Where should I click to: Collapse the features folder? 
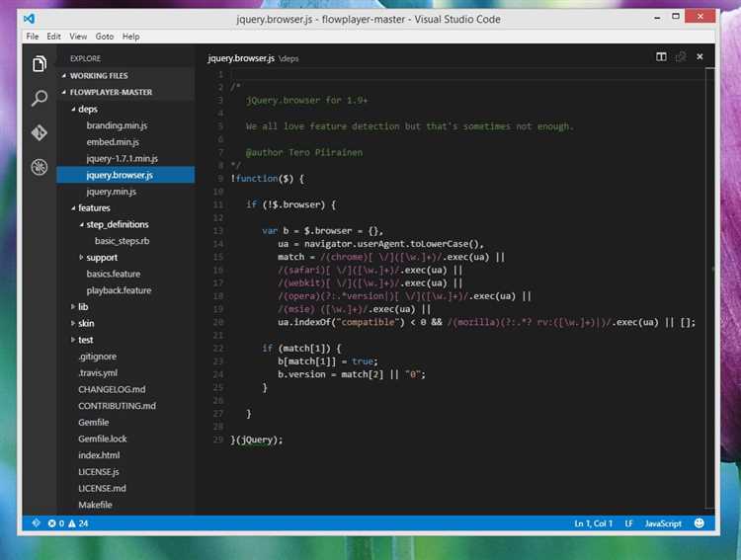click(x=73, y=208)
